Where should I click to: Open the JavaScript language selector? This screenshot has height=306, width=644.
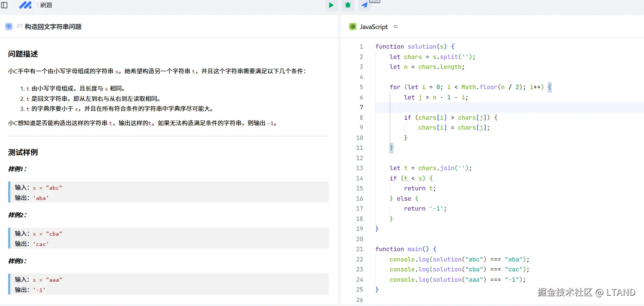click(373, 27)
